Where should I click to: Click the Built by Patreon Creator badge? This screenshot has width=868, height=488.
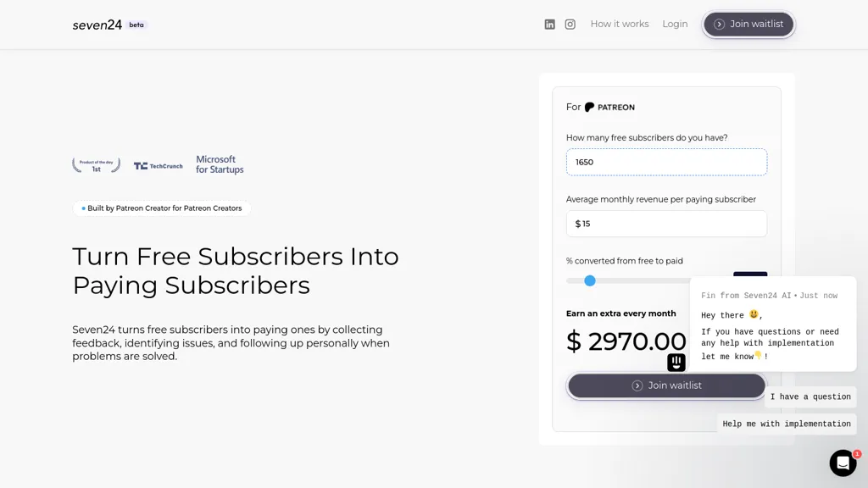161,208
